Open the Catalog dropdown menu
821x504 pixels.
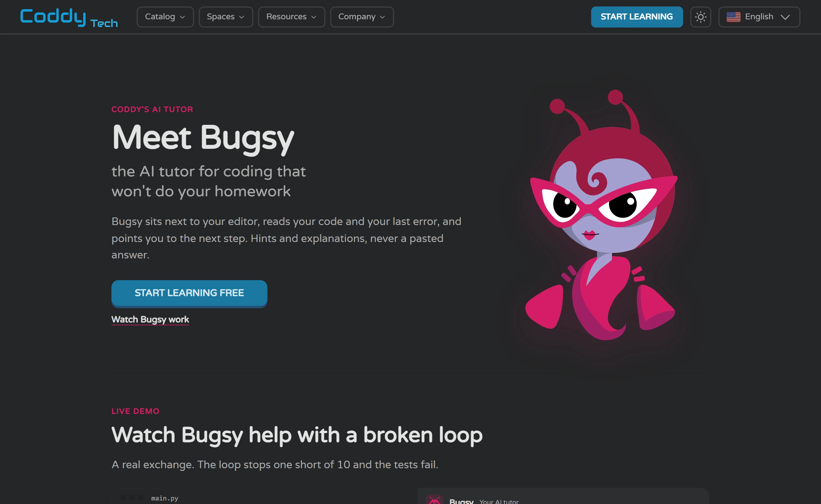165,17
